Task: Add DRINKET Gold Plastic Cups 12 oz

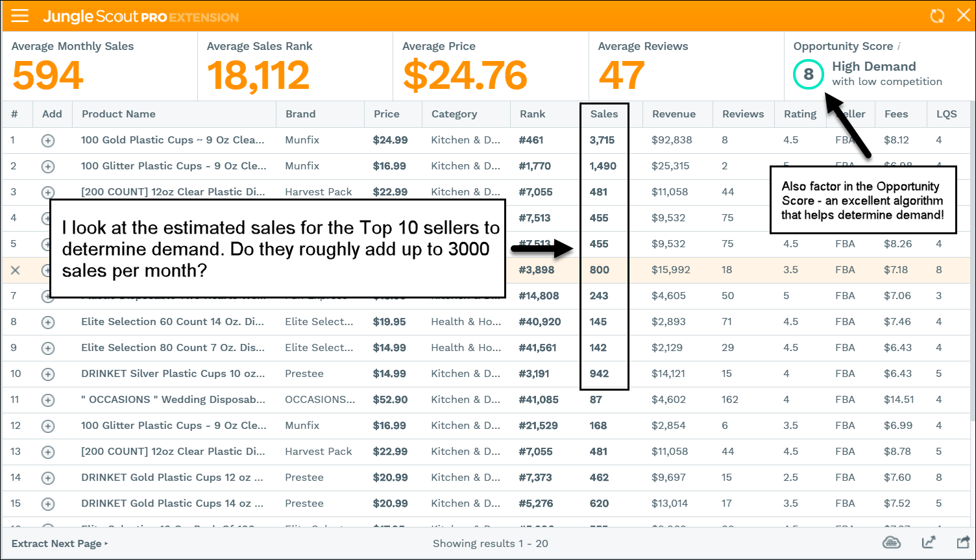Action: coord(48,478)
